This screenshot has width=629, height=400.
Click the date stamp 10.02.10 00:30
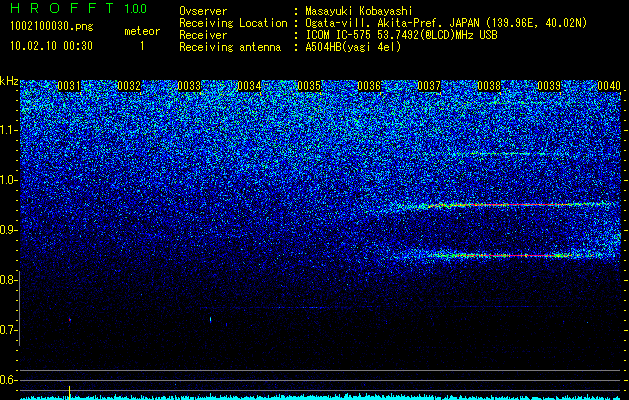(x=52, y=46)
